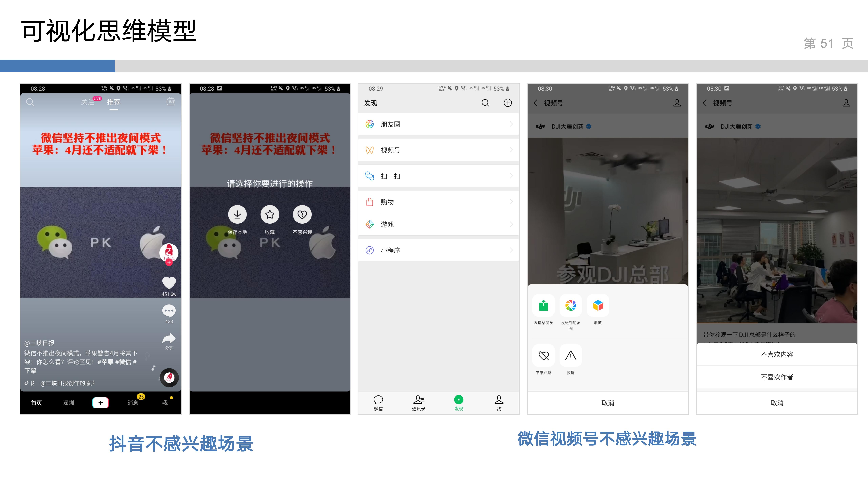
Task: Tap the 收藏 star icon in Douyin's overlay
Action: coord(270,215)
